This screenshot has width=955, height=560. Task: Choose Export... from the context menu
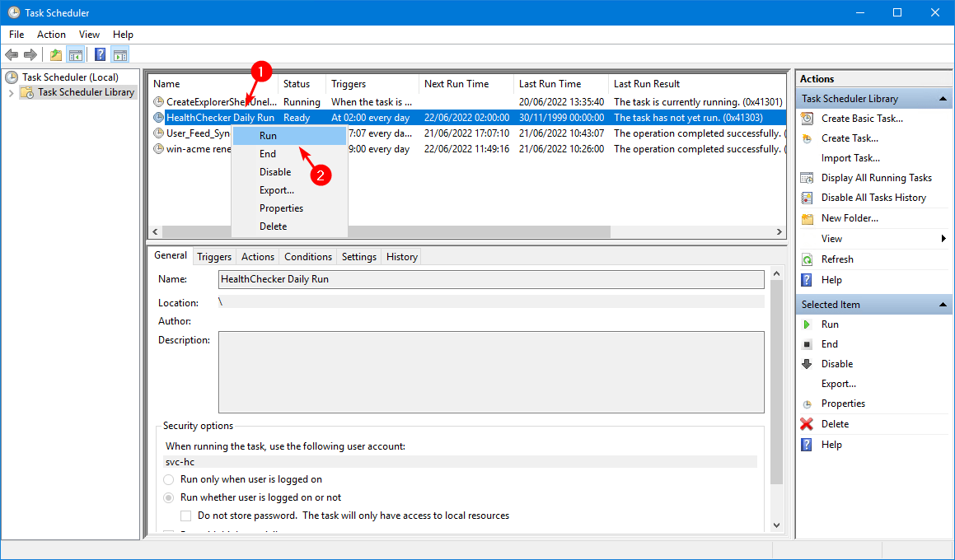coord(289,190)
